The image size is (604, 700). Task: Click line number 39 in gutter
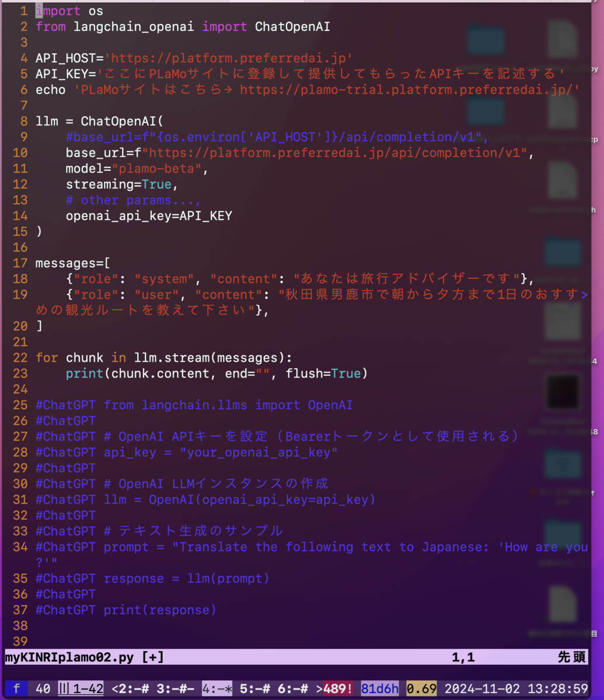(20, 641)
